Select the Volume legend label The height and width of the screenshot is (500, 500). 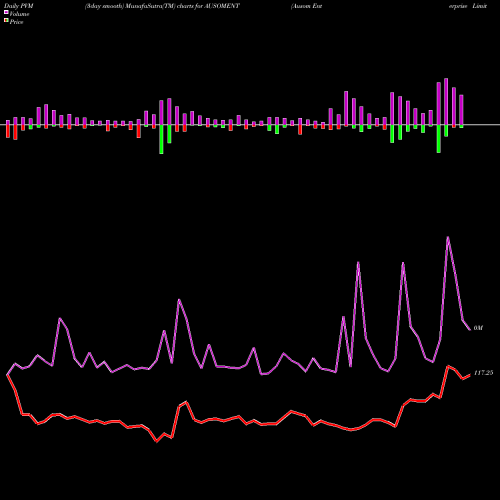[x=19, y=14]
